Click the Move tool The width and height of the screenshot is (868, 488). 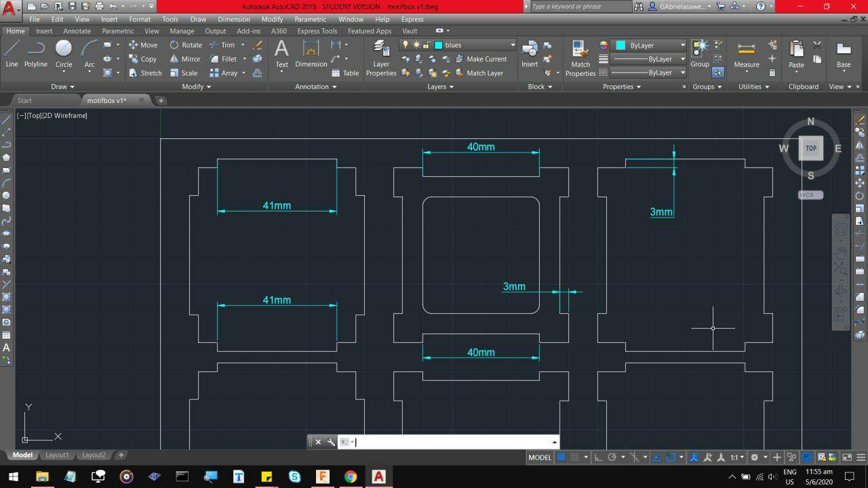(x=143, y=45)
